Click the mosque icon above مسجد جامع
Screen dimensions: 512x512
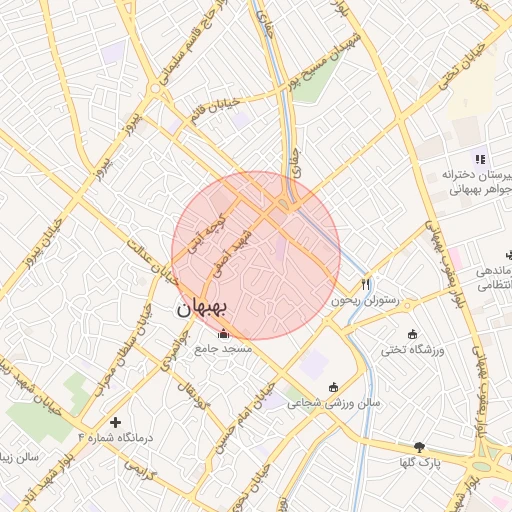tap(224, 334)
